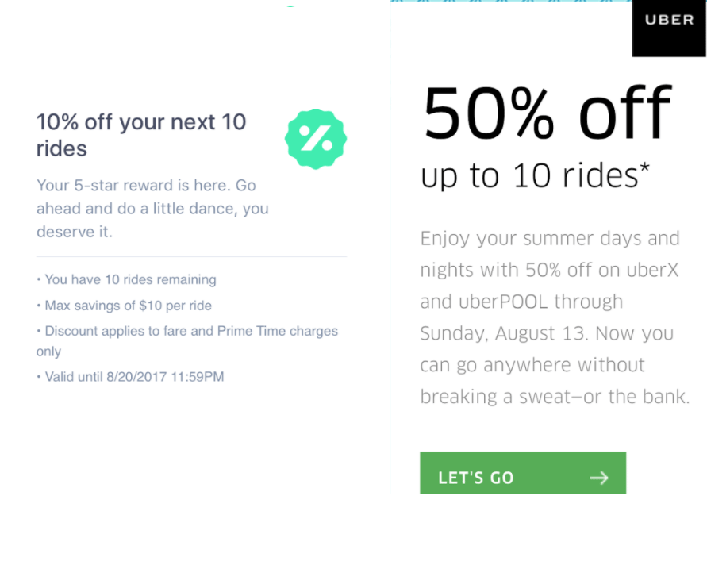Select the '10% off your next 10 rides' heading
This screenshot has height=588, width=707.
[x=141, y=135]
